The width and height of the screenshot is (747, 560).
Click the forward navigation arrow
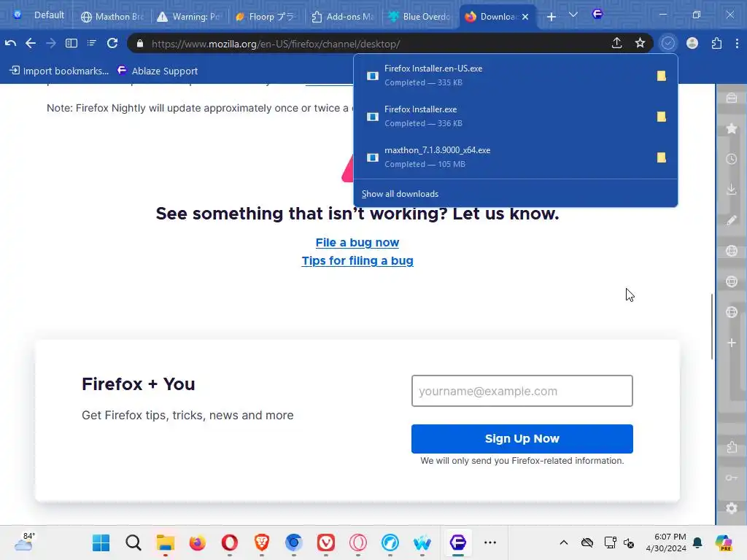coord(50,43)
